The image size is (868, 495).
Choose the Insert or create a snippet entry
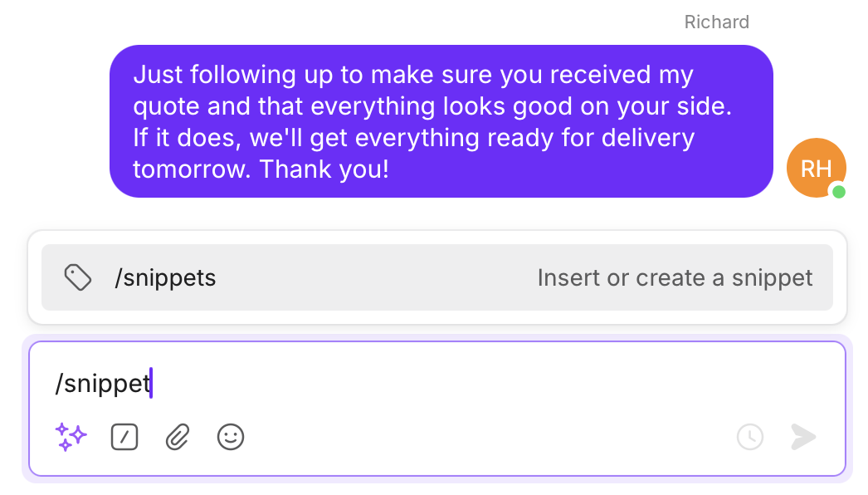[x=675, y=277]
